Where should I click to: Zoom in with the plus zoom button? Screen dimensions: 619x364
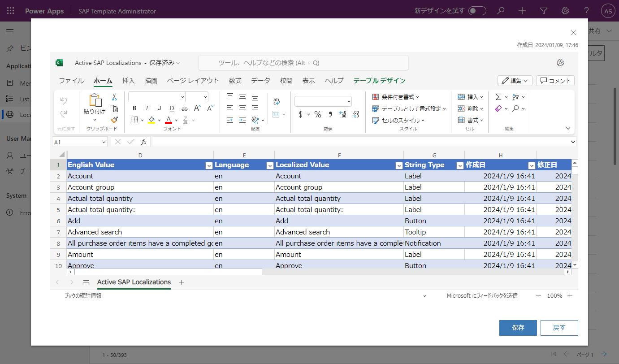[570, 295]
